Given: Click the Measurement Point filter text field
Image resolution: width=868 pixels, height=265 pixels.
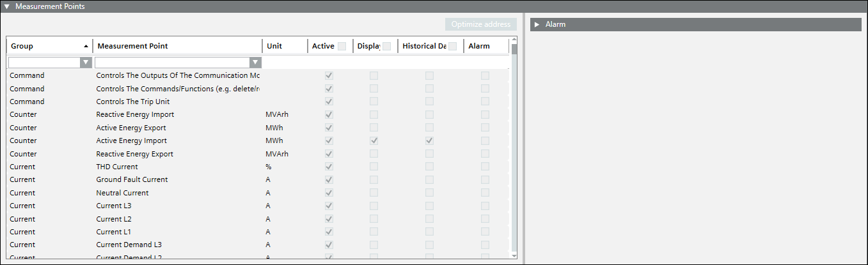Looking at the screenshot, I should point(171,63).
